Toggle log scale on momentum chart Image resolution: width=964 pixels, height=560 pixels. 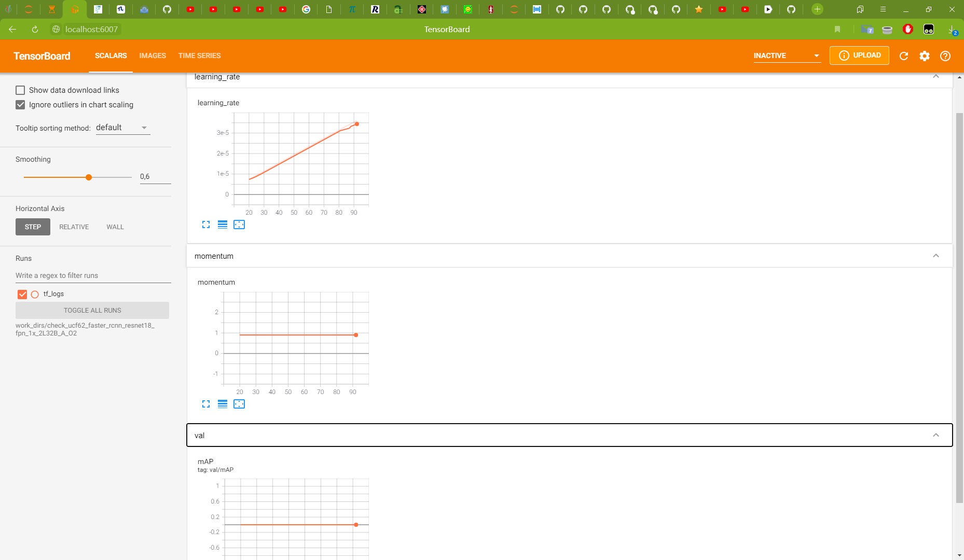pyautogui.click(x=223, y=404)
